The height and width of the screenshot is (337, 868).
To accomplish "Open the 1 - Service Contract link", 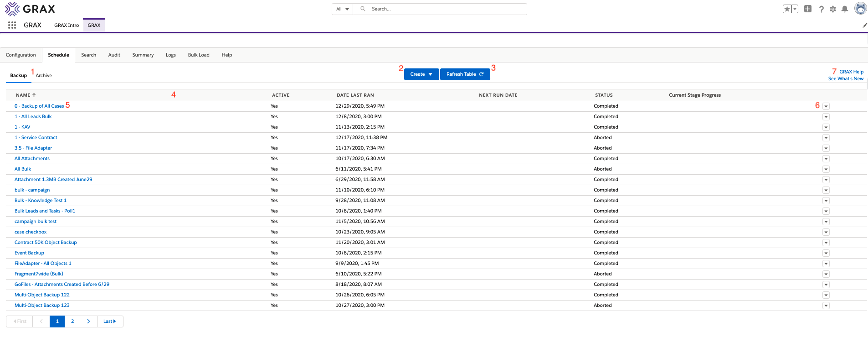I will pos(36,138).
